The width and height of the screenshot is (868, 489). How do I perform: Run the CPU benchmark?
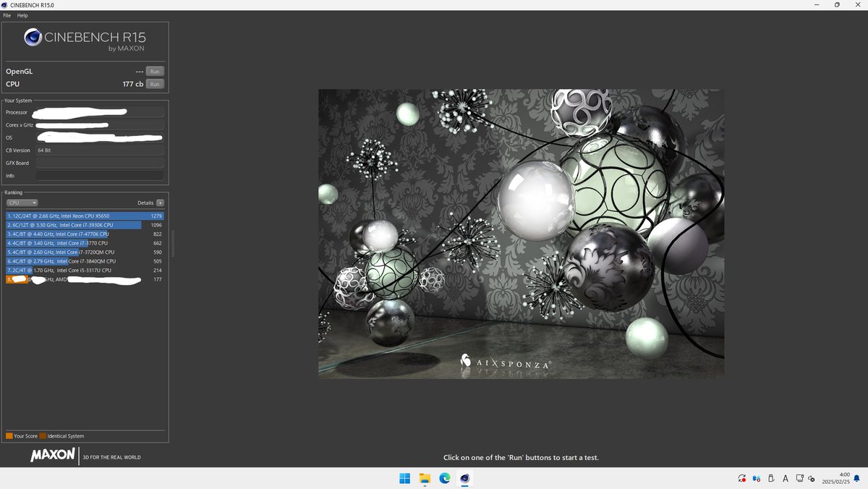(x=155, y=84)
